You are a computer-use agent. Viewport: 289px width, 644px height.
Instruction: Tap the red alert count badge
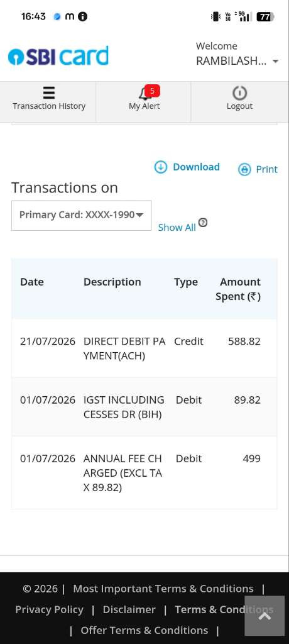click(x=152, y=91)
